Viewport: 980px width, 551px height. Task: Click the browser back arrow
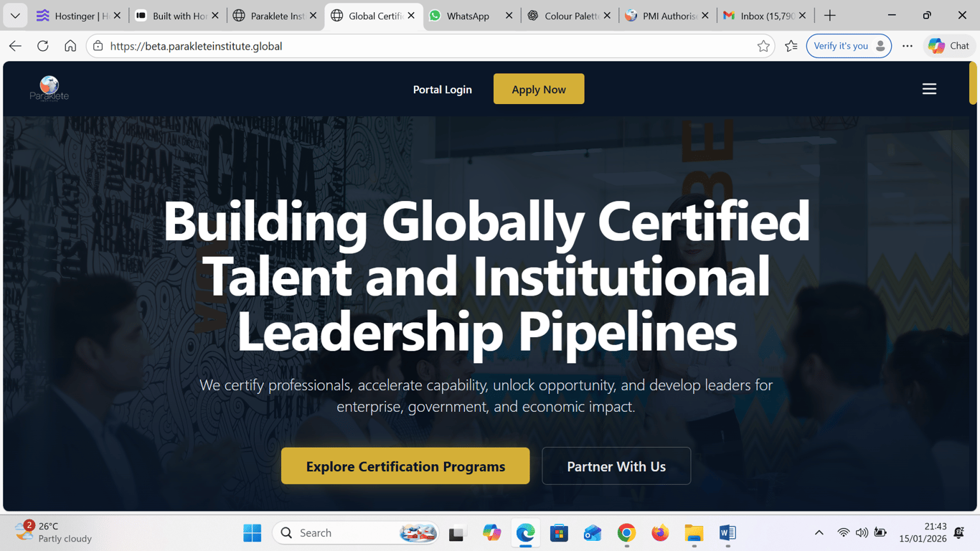(14, 45)
